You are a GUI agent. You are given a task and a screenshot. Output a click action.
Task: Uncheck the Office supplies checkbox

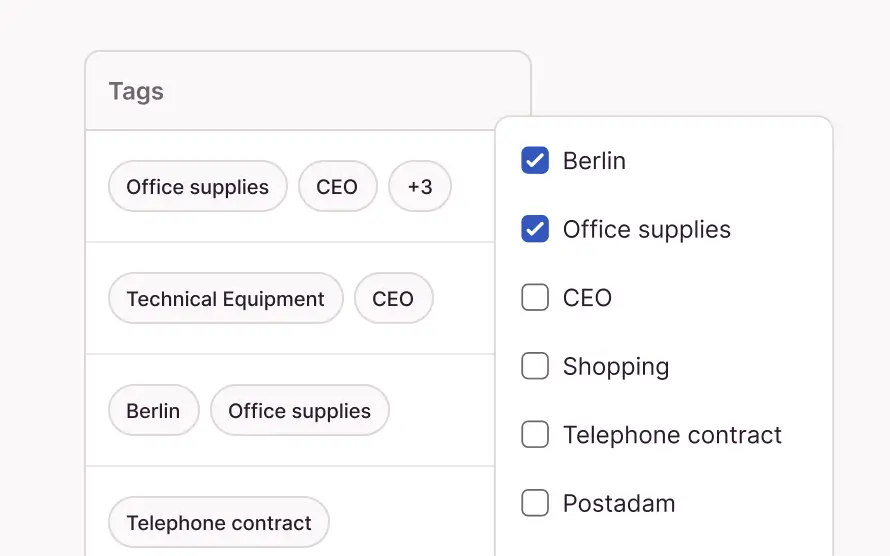[535, 229]
